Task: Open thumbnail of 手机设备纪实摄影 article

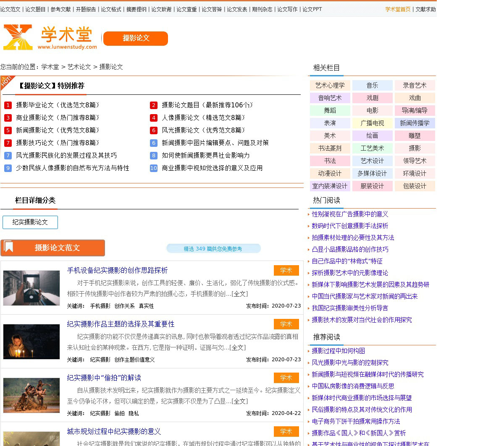Action: (x=31, y=288)
